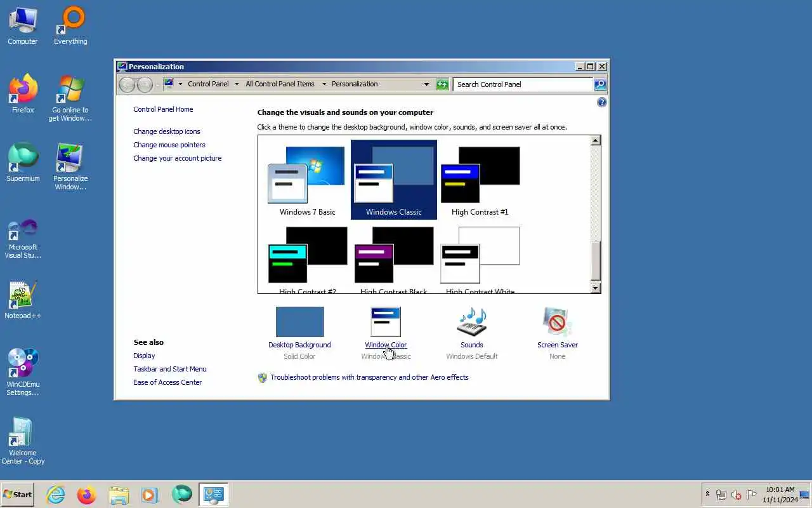This screenshot has height=508, width=812.
Task: Click the theme list scrollbar thumb
Action: tap(595, 262)
